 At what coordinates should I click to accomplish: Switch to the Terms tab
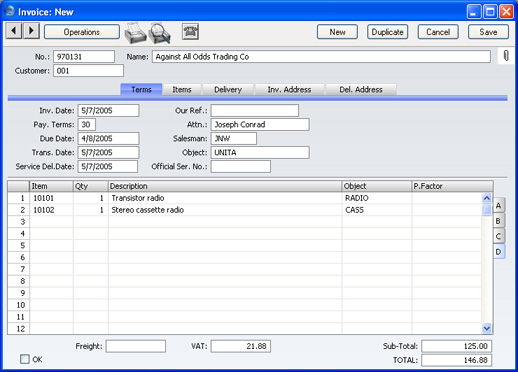click(141, 89)
